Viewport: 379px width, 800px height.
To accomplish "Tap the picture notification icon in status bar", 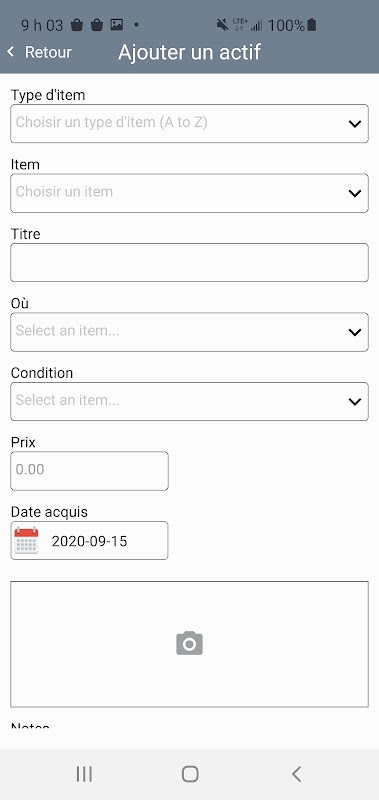I will tap(117, 24).
